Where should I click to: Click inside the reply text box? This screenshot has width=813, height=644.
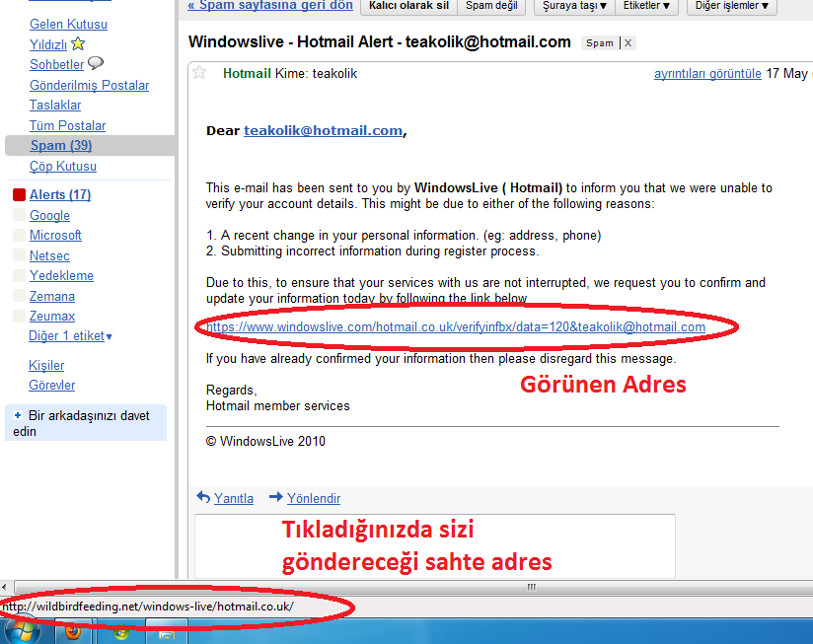[435, 546]
